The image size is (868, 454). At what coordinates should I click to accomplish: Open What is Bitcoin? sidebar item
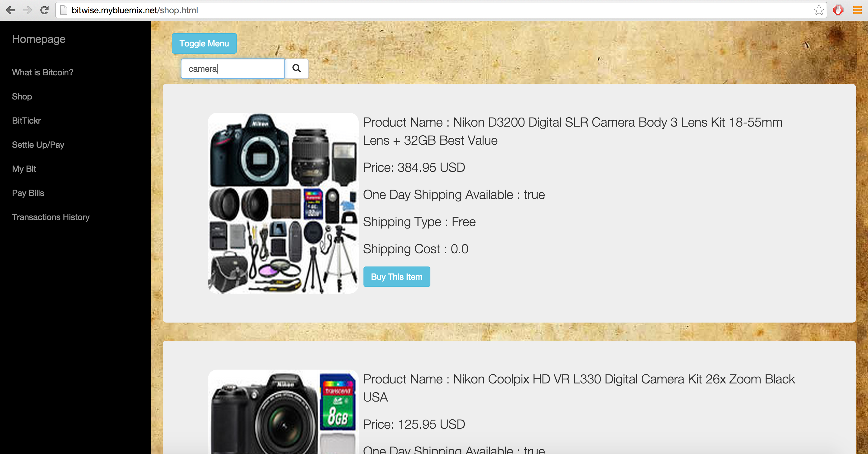42,72
